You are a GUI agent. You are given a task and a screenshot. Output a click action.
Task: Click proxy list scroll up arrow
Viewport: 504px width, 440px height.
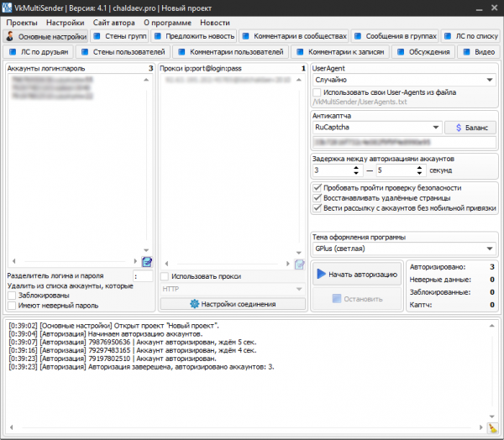pos(299,80)
